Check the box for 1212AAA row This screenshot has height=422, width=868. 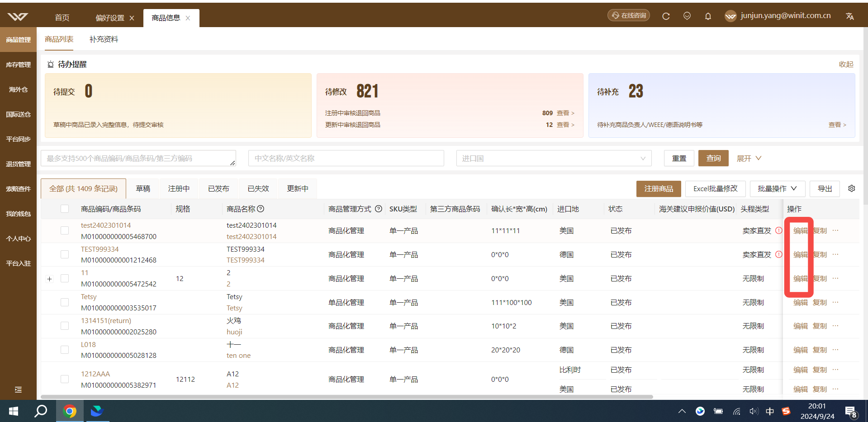65,379
